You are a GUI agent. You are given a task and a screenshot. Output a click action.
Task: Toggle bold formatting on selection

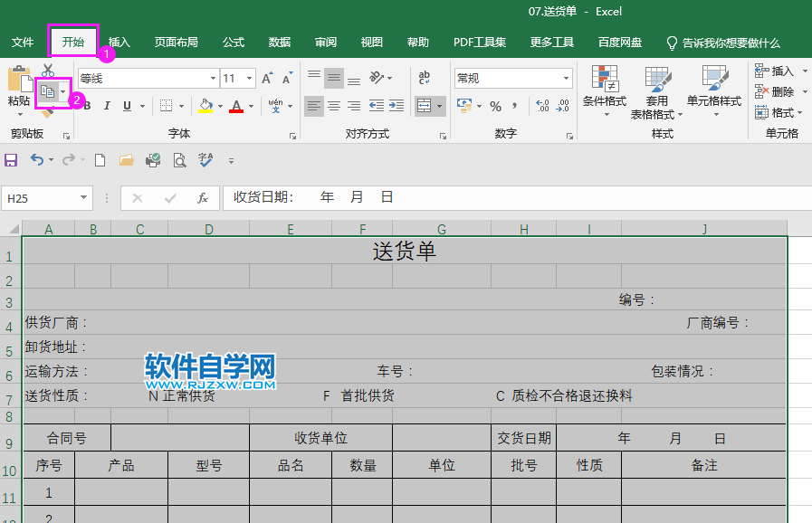pyautogui.click(x=85, y=106)
